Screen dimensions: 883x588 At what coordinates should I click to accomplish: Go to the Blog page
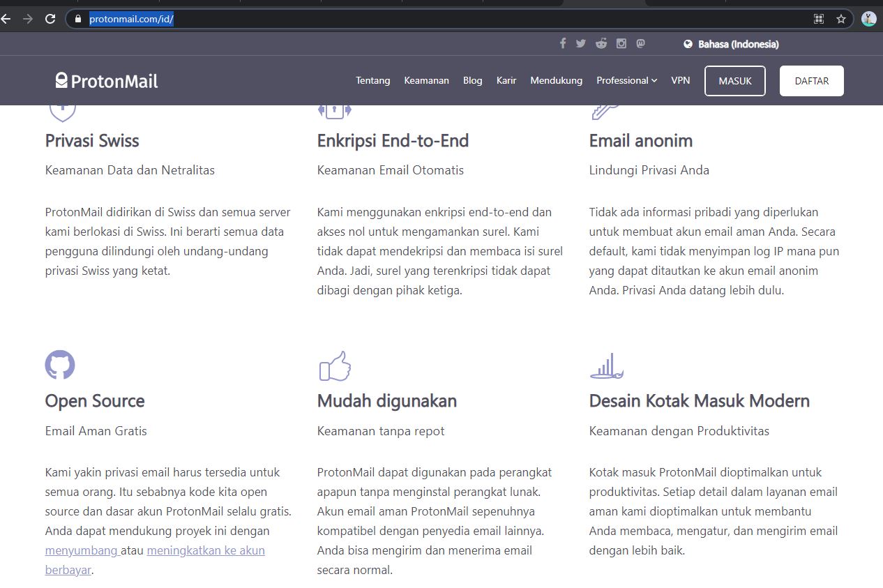472,80
